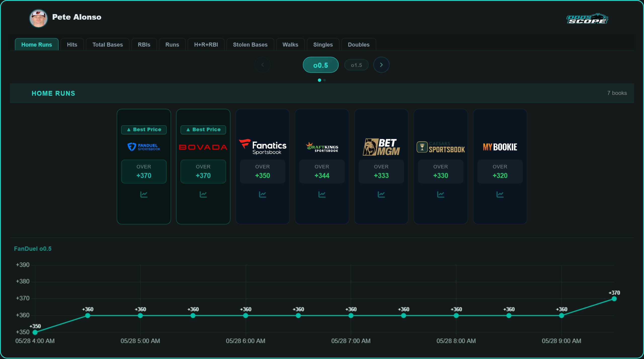Switch to the Total Bases tab
The image size is (644, 359).
[x=108, y=44]
